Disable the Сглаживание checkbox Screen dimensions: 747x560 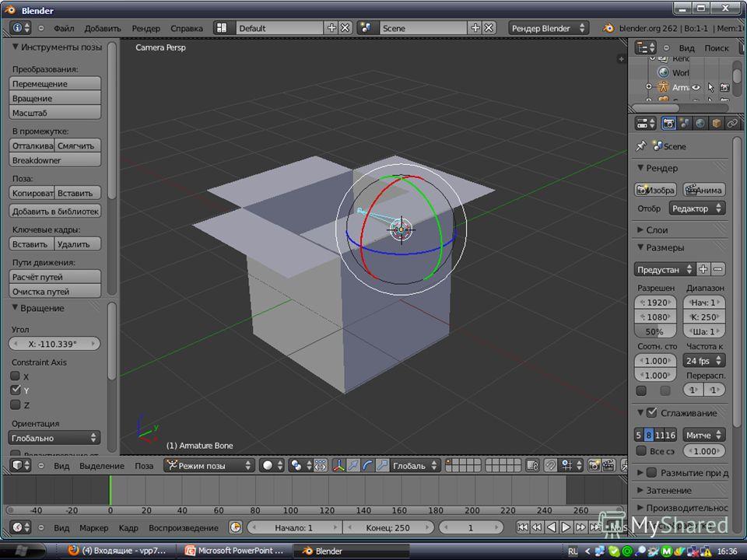(651, 413)
